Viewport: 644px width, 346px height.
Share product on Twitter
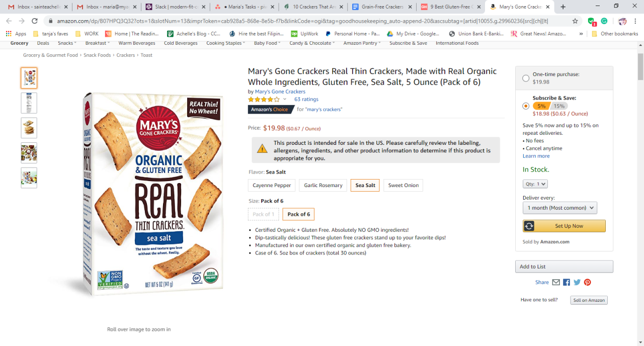click(x=577, y=283)
